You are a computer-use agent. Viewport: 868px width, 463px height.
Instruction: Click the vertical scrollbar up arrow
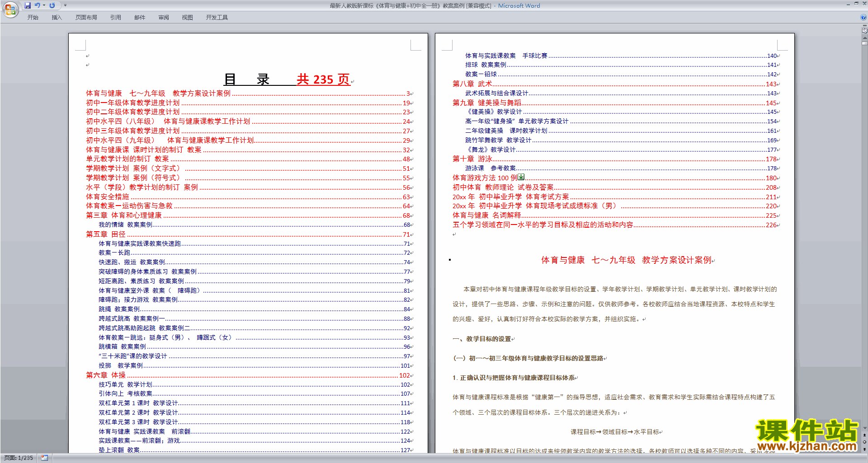tap(864, 37)
